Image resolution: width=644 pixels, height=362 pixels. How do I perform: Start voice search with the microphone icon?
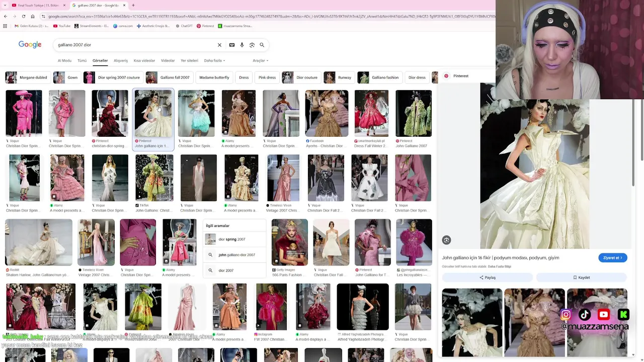(242, 45)
